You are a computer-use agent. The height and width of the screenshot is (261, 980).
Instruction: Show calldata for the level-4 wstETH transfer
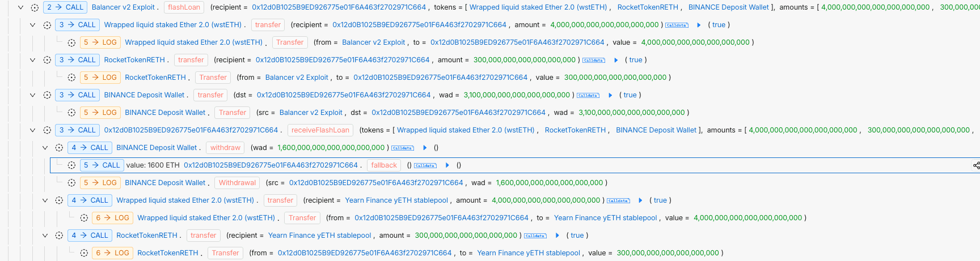point(618,201)
